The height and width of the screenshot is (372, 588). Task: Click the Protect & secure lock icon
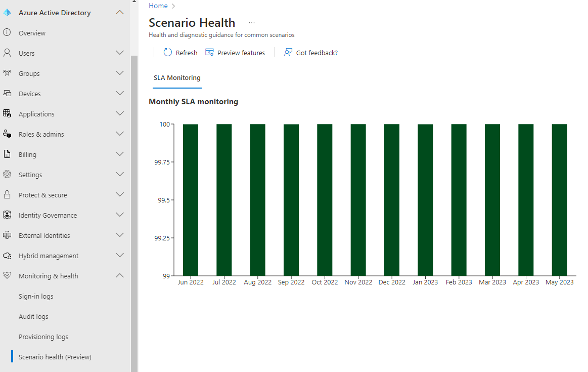7,194
